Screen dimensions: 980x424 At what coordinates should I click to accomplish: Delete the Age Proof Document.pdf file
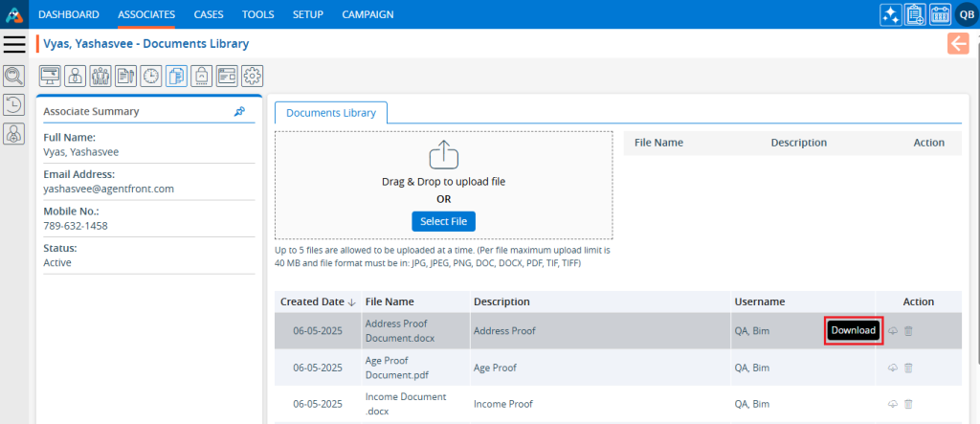click(x=908, y=368)
